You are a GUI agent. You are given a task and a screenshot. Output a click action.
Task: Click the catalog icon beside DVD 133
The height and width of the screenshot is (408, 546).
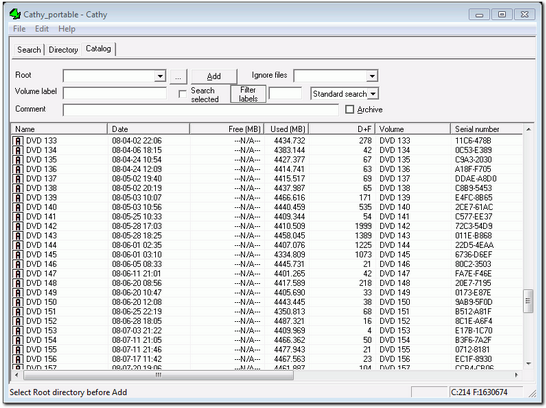pos(18,141)
